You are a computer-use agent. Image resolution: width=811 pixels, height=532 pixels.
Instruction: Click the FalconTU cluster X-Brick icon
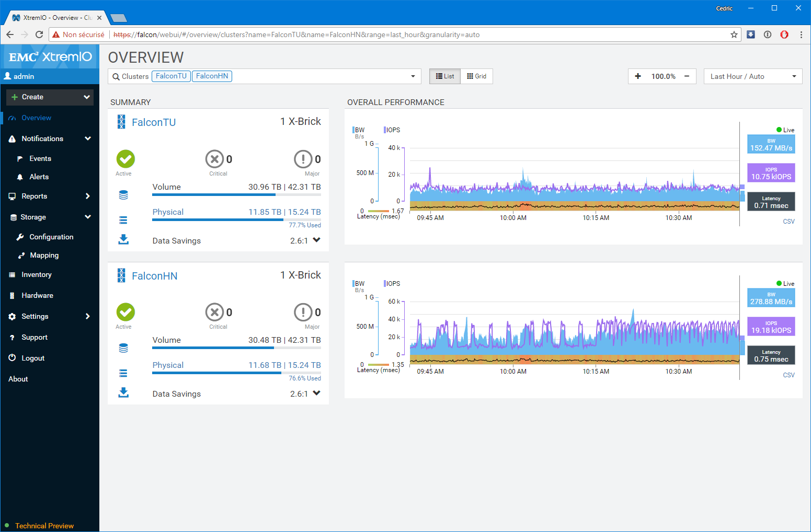[121, 122]
